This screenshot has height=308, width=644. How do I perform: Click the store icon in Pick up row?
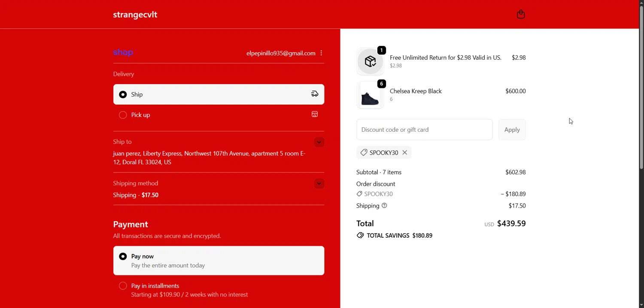(x=315, y=115)
